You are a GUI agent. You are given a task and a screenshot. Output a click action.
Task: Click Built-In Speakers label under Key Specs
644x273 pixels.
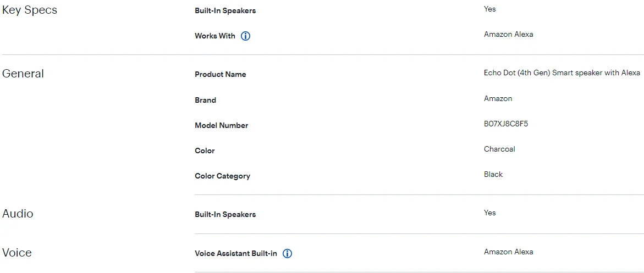click(225, 10)
